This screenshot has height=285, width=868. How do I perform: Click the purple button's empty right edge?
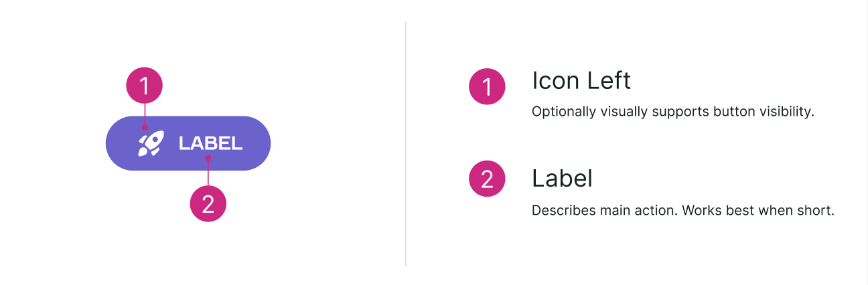point(258,143)
